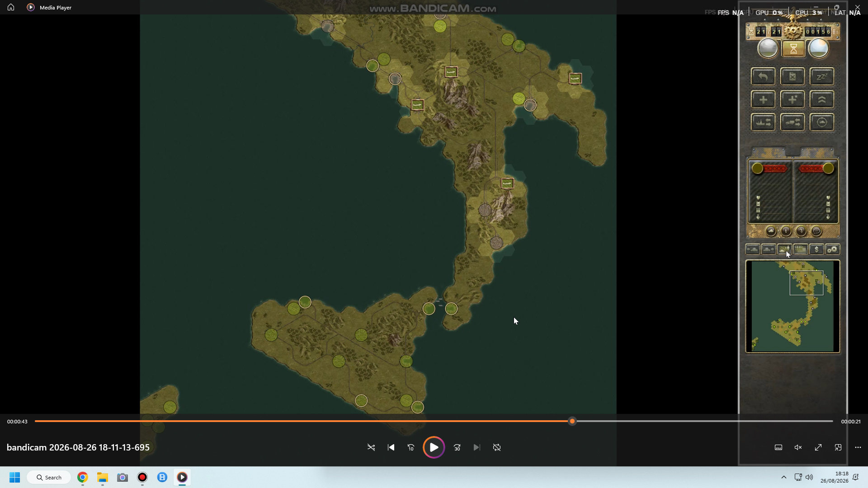Click the ship embark/disembark button
Image resolution: width=868 pixels, height=488 pixels.
pyautogui.click(x=763, y=122)
